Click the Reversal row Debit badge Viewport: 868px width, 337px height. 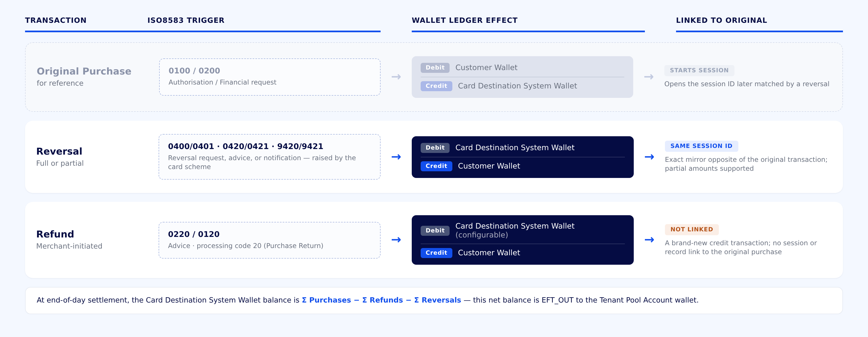coord(435,147)
